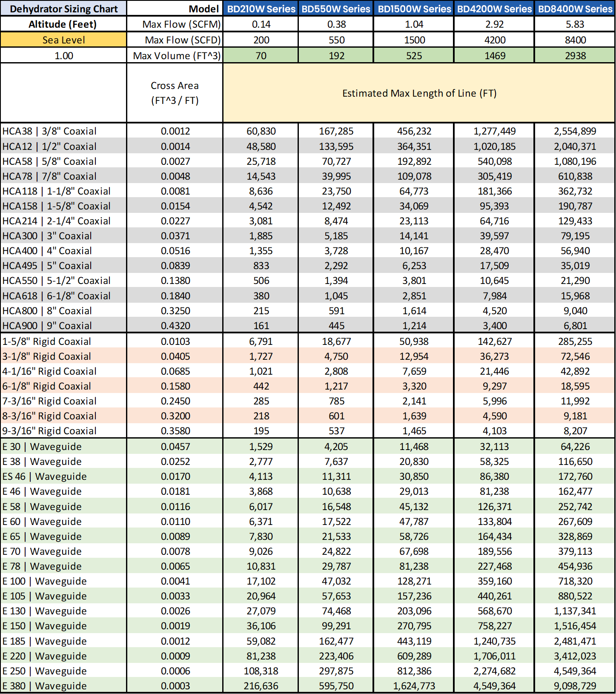The height and width of the screenshot is (694, 616).
Task: Click the HCA400 4" Coaxial row label
Action: click(47, 251)
